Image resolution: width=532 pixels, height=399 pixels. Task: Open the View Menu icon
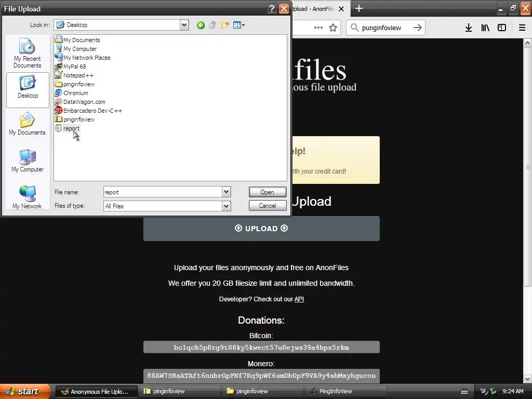239,25
